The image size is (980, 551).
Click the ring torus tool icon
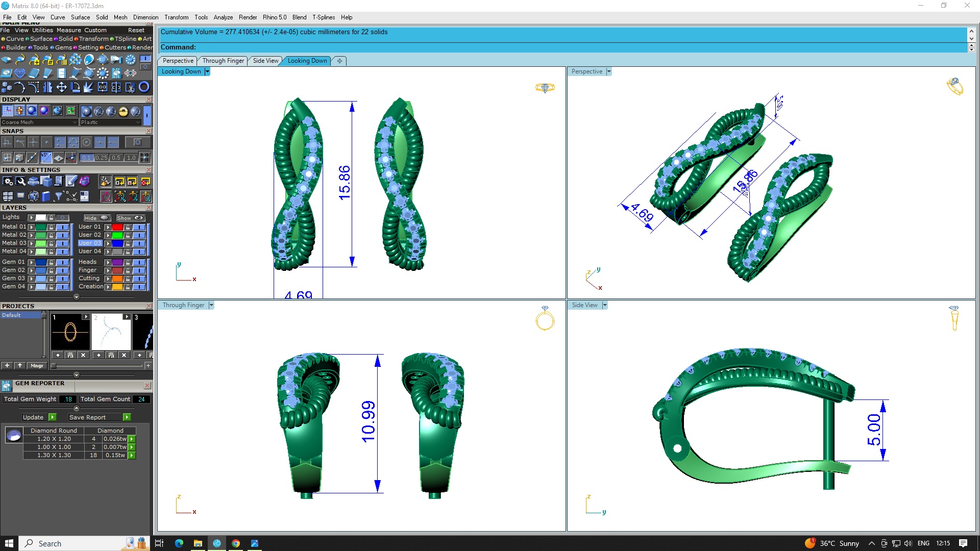(144, 87)
